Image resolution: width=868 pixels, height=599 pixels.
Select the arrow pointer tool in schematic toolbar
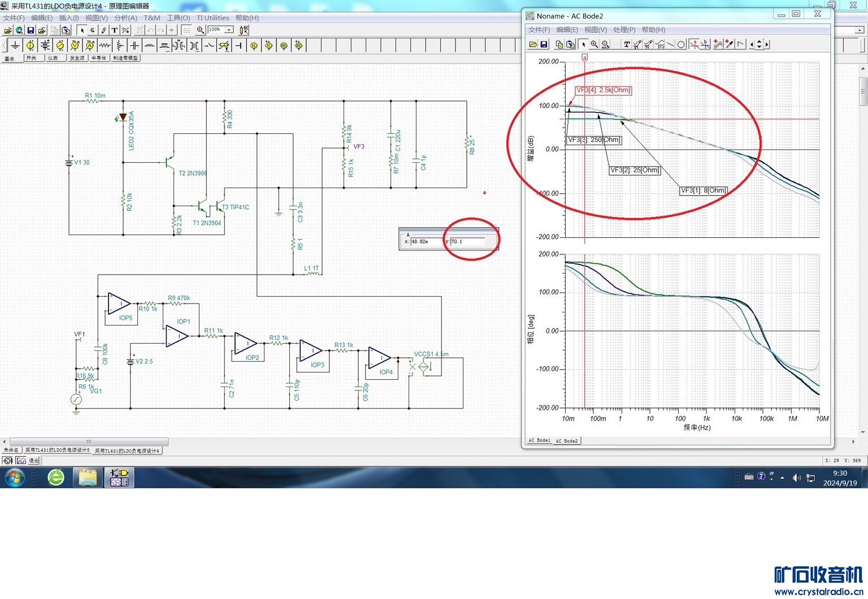tap(83, 31)
